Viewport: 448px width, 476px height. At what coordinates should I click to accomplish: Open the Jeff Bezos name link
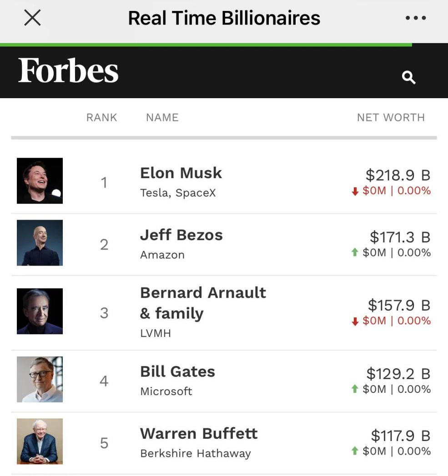181,235
